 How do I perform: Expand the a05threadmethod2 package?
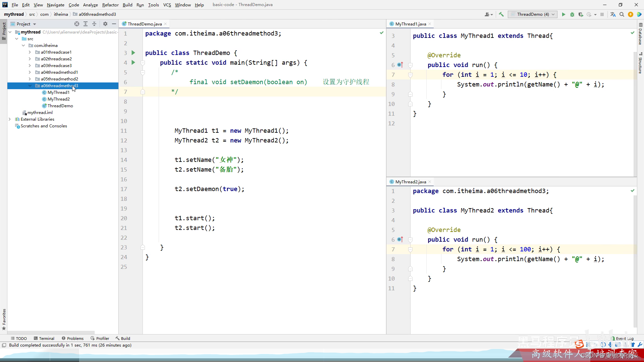point(30,79)
